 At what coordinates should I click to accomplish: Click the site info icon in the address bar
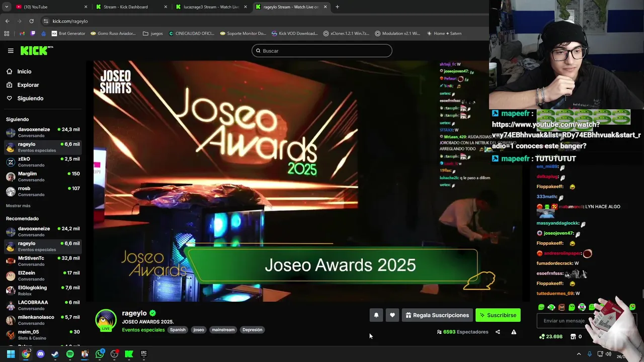(46, 21)
